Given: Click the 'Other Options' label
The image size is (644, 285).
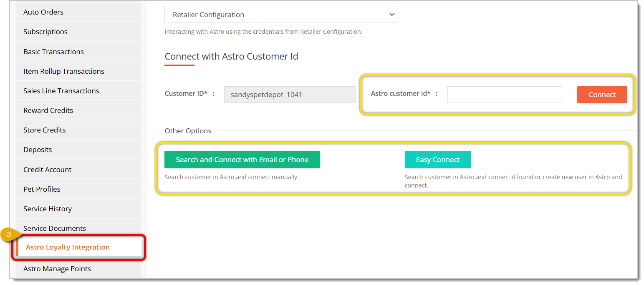Looking at the screenshot, I should [188, 131].
